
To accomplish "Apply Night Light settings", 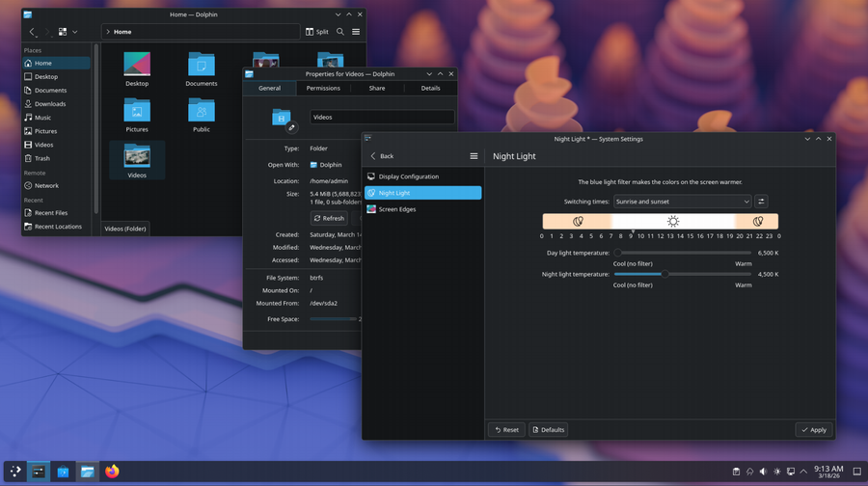I will point(814,429).
